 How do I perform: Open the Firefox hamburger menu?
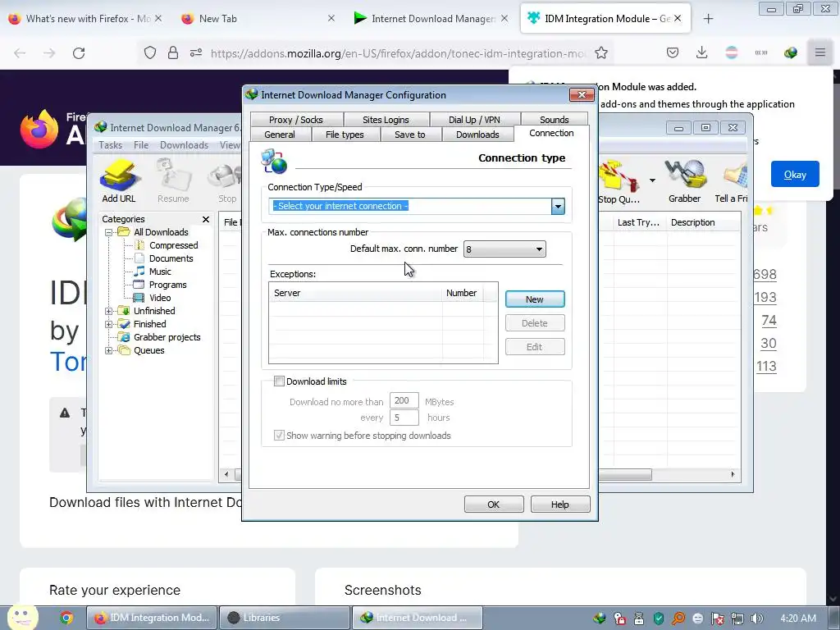tap(820, 52)
